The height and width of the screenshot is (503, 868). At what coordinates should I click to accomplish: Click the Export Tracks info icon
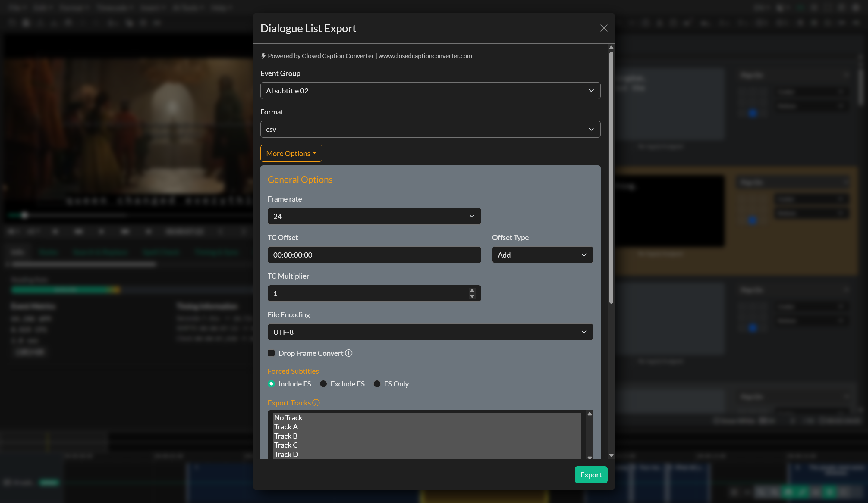pyautogui.click(x=316, y=403)
